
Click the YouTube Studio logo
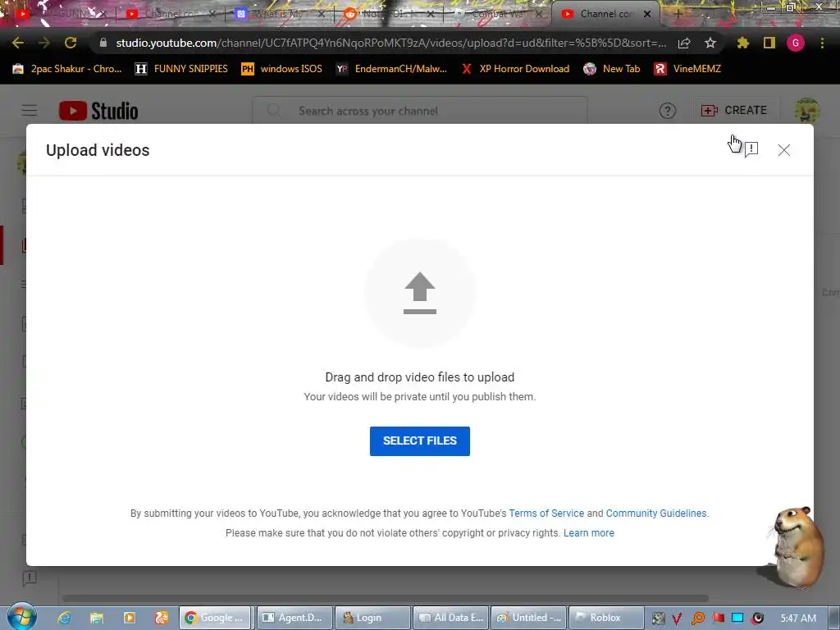click(x=98, y=111)
